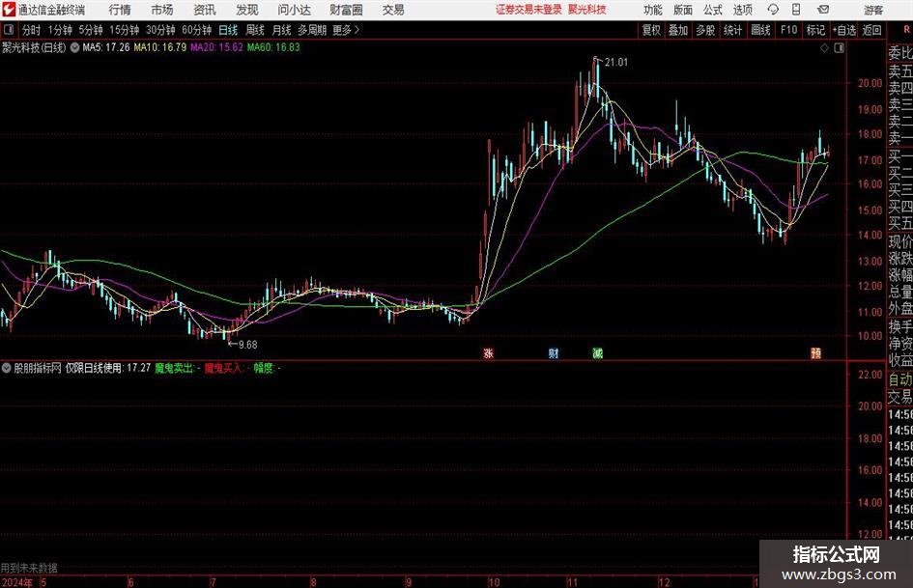Viewport: 913px width, 588px height.
Task: Select the 日线 daily period tab
Action: pos(228,30)
